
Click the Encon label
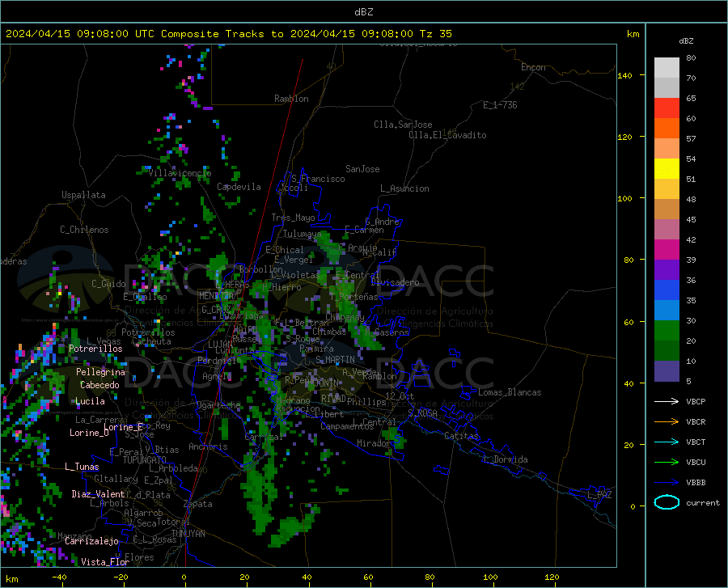point(533,67)
